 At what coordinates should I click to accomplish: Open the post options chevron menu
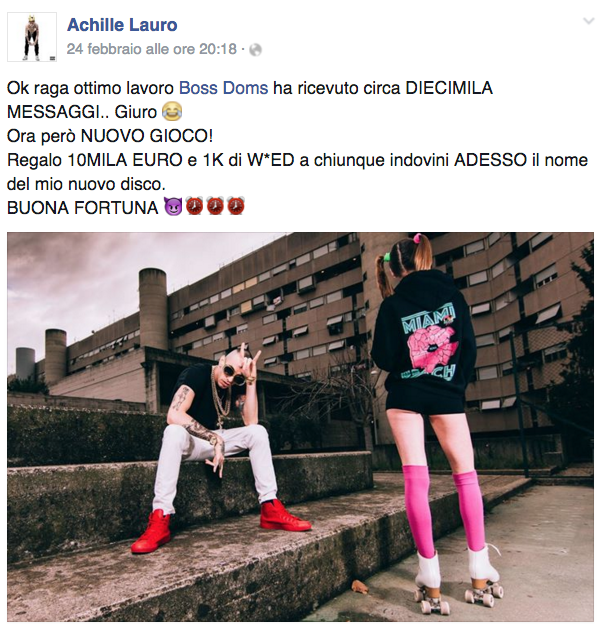(x=589, y=21)
